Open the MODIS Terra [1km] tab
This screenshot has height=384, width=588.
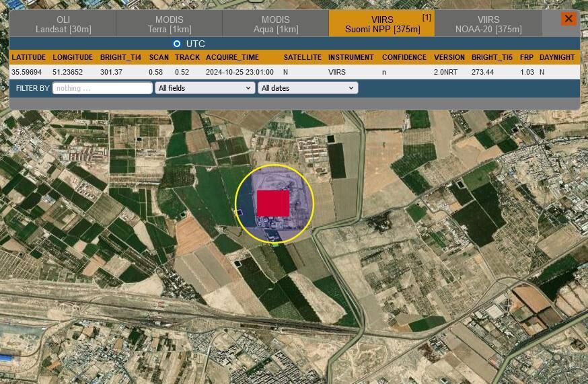tap(169, 24)
